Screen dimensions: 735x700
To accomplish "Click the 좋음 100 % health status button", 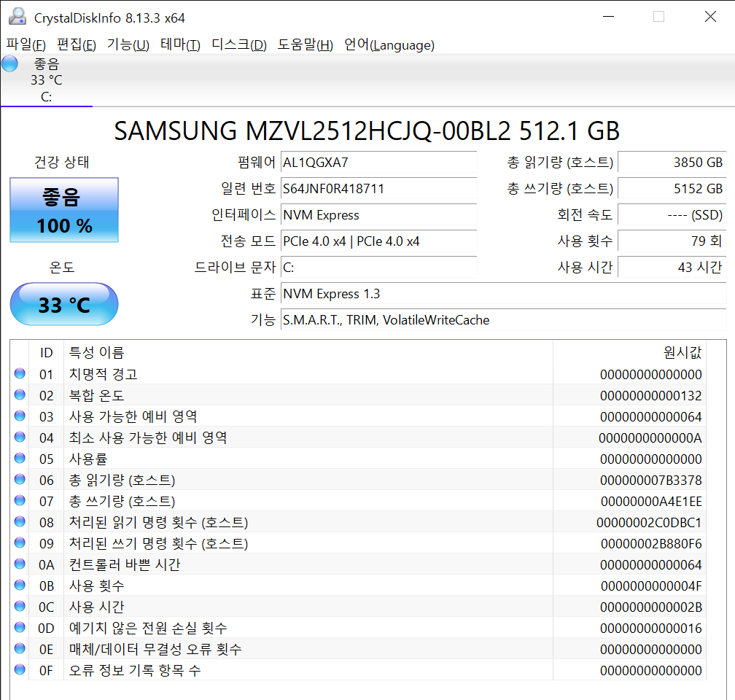I will (64, 210).
